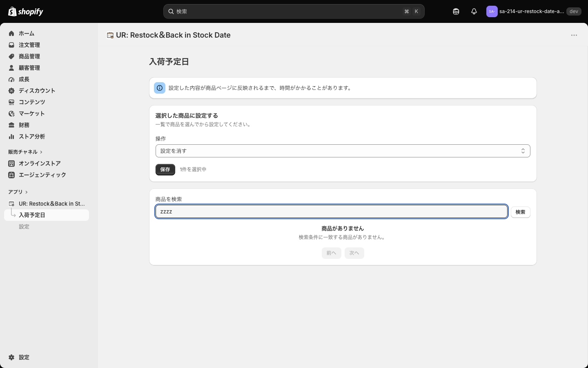Focus the top Shopify 検索 bar

coord(294,11)
